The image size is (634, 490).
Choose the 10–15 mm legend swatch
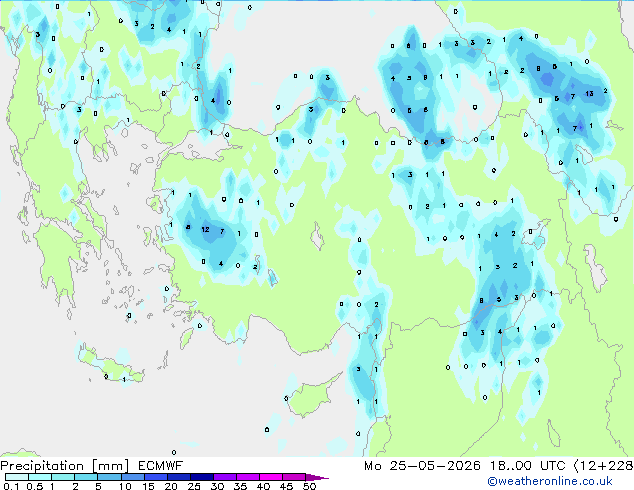click(x=132, y=477)
